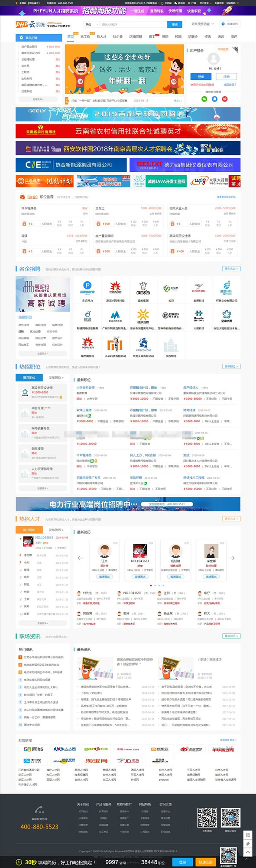Select the 找人才 navigation tab
Screen dimensions: 256x868
point(101,37)
